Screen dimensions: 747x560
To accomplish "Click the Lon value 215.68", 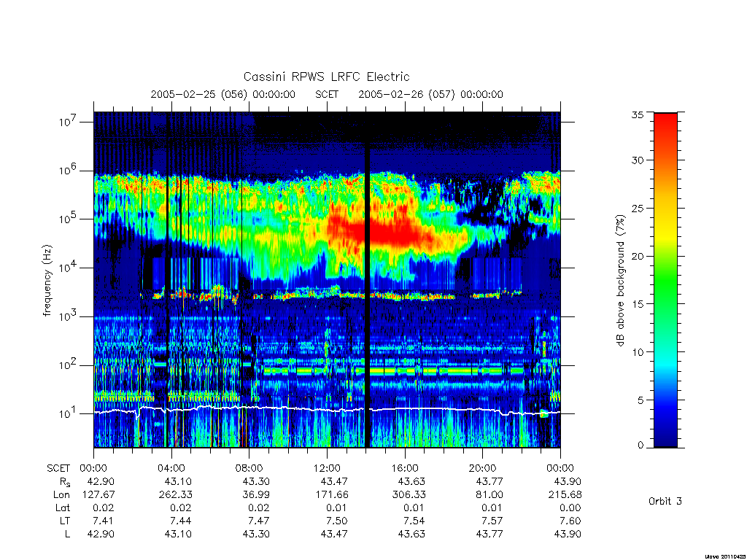I will pyautogui.click(x=565, y=495).
